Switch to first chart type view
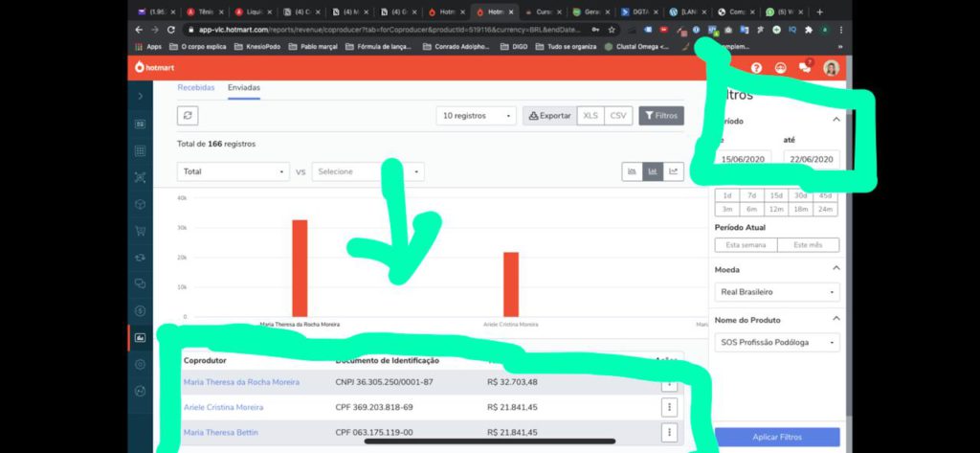 [x=632, y=171]
